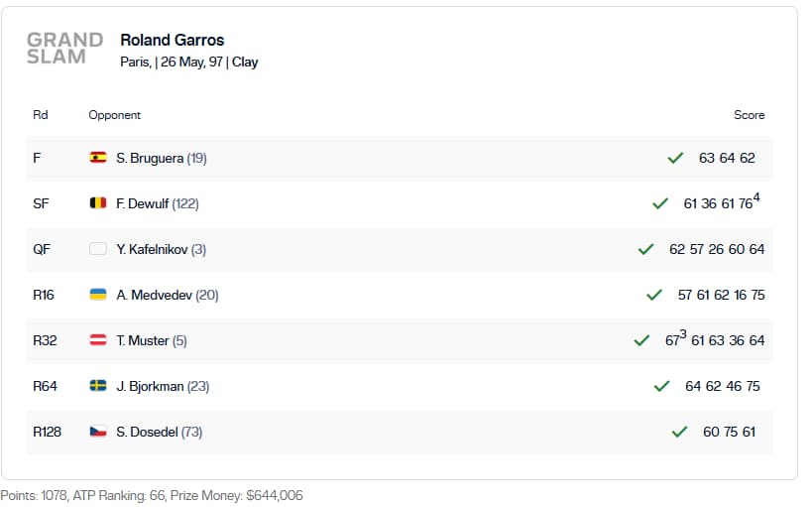Viewport: 812px width, 507px height.
Task: Open Y. Kafelnikov's player link
Action: coord(152,249)
